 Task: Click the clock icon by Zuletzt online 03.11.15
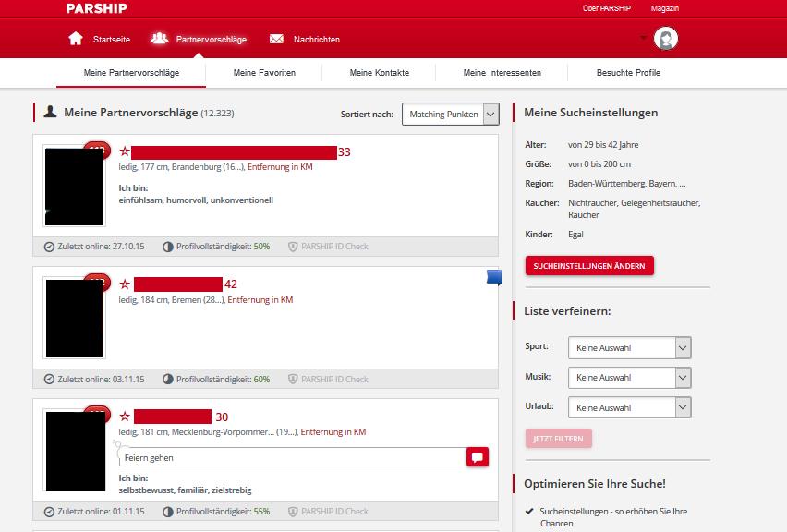(49, 380)
